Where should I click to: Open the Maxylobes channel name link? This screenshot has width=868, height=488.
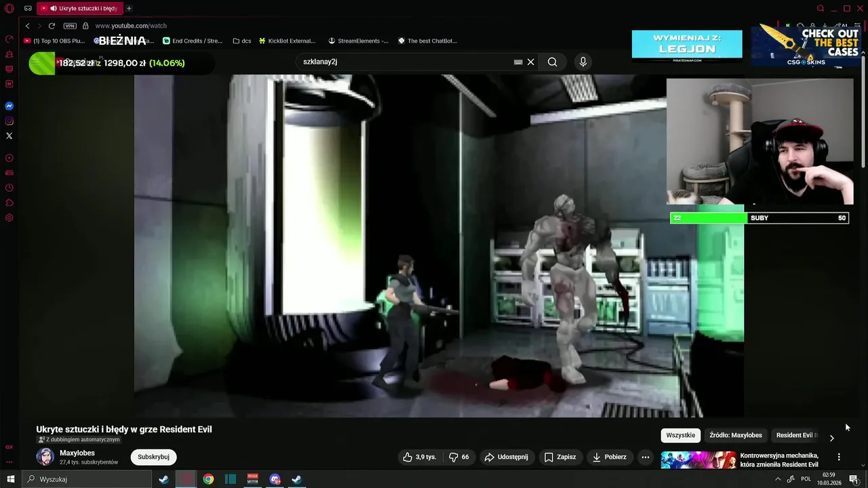click(77, 453)
